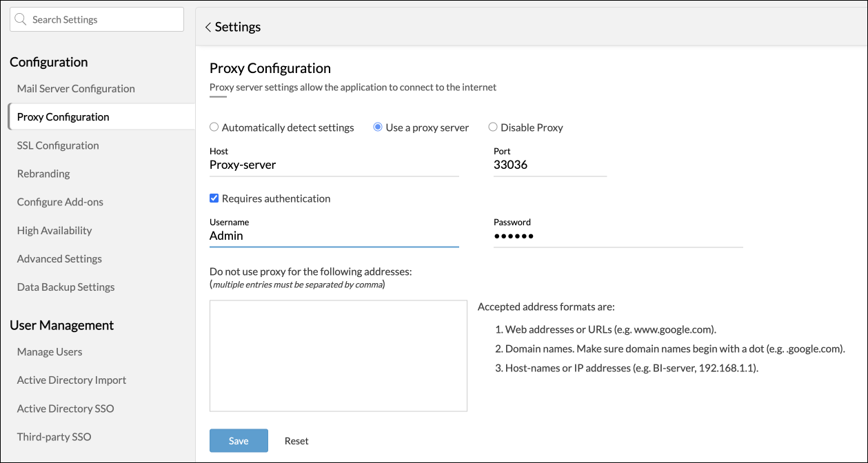Toggle Requires authentication checkbox

[214, 198]
